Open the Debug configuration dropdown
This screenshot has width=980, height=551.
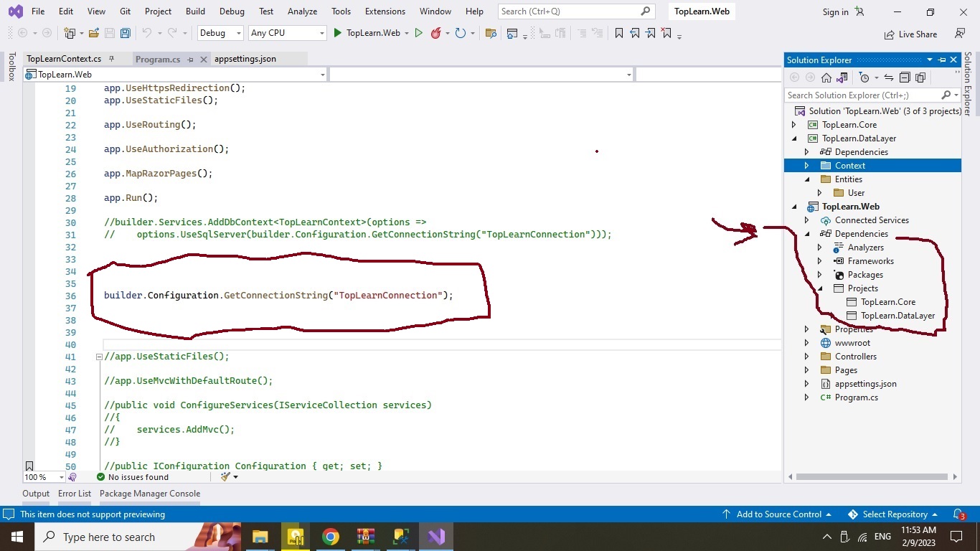tap(219, 33)
